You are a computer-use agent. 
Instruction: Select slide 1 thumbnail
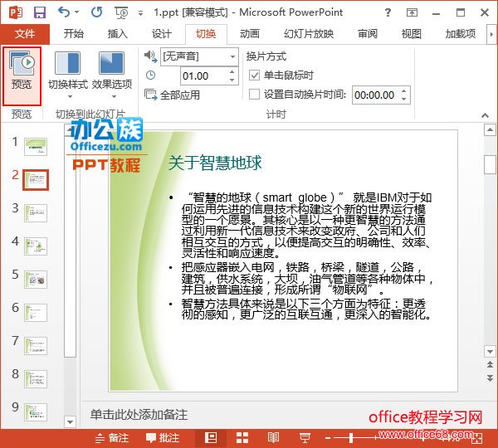pos(36,147)
